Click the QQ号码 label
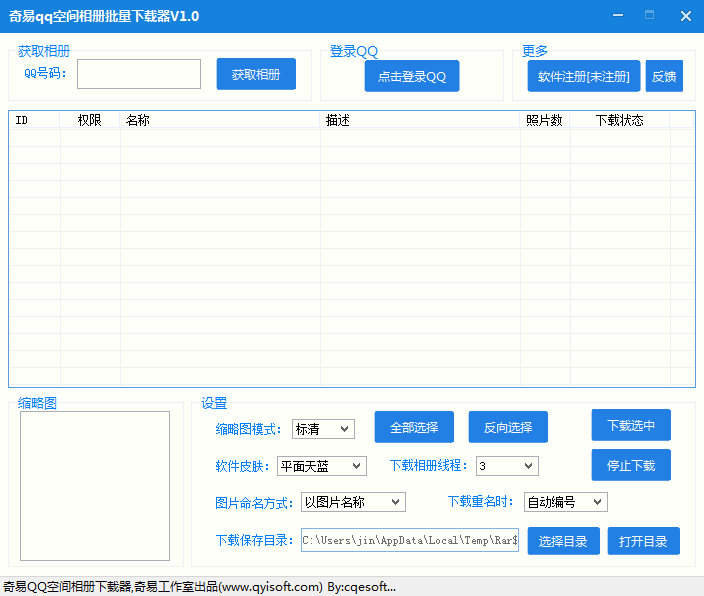The image size is (704, 596). (x=45, y=73)
